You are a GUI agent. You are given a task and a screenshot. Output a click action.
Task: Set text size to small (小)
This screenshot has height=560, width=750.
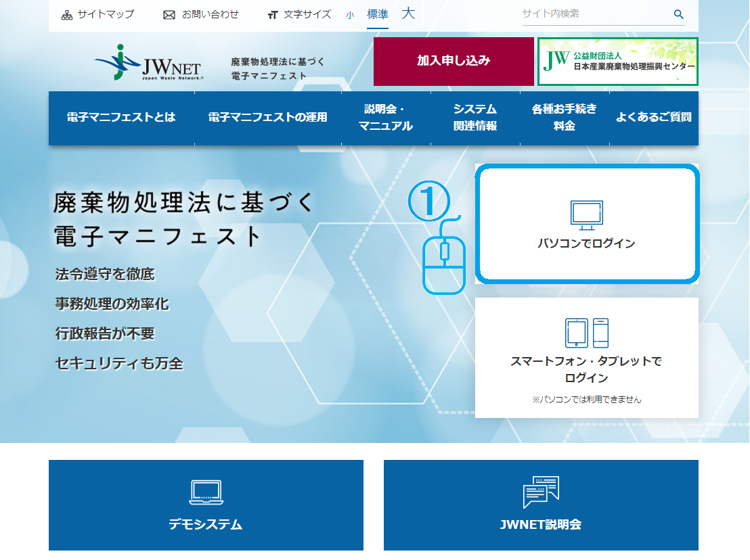(350, 15)
